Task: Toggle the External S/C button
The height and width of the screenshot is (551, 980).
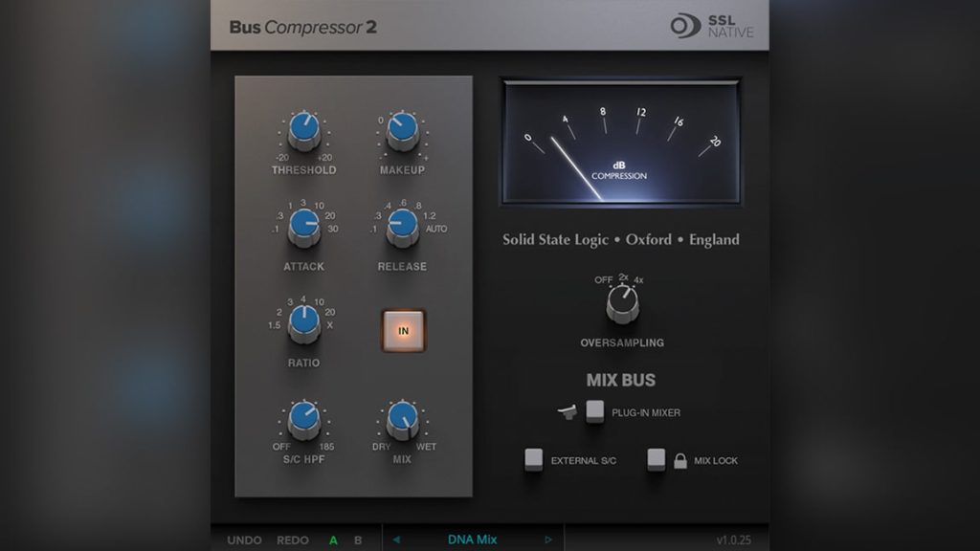Action: 536,459
